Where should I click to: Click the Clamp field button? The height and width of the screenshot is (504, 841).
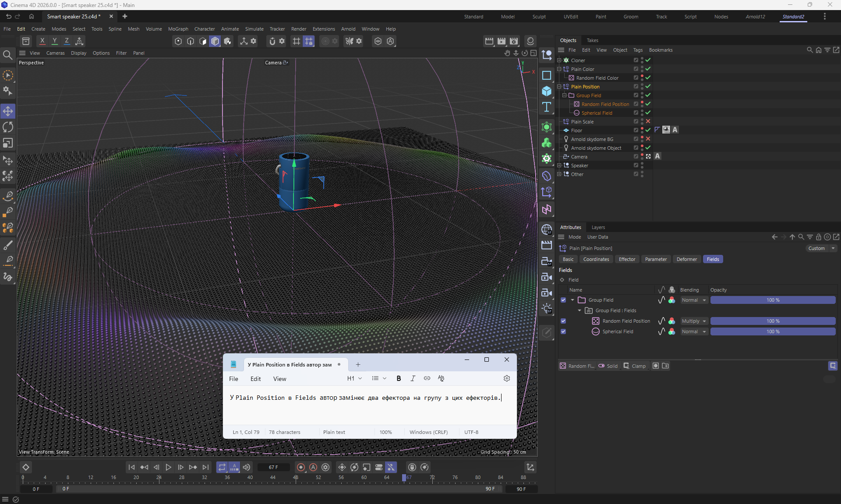[x=635, y=366]
